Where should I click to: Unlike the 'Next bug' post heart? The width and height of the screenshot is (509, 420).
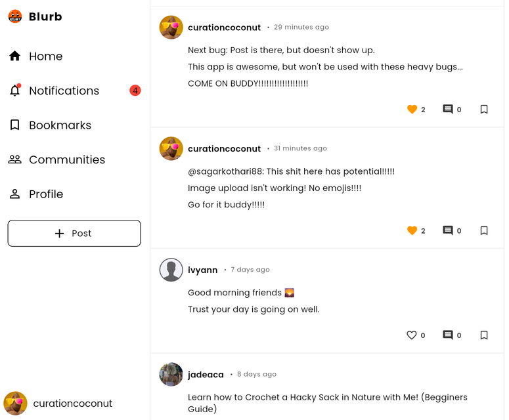(412, 110)
